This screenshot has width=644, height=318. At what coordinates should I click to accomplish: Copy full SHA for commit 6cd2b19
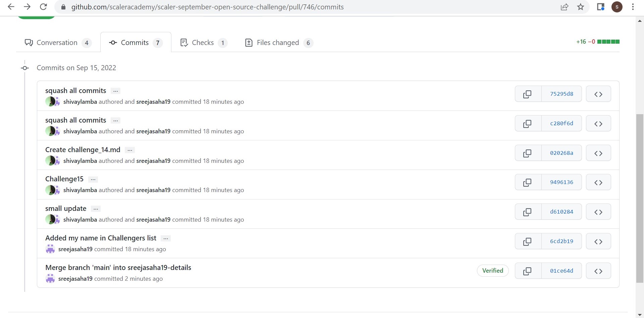528,241
